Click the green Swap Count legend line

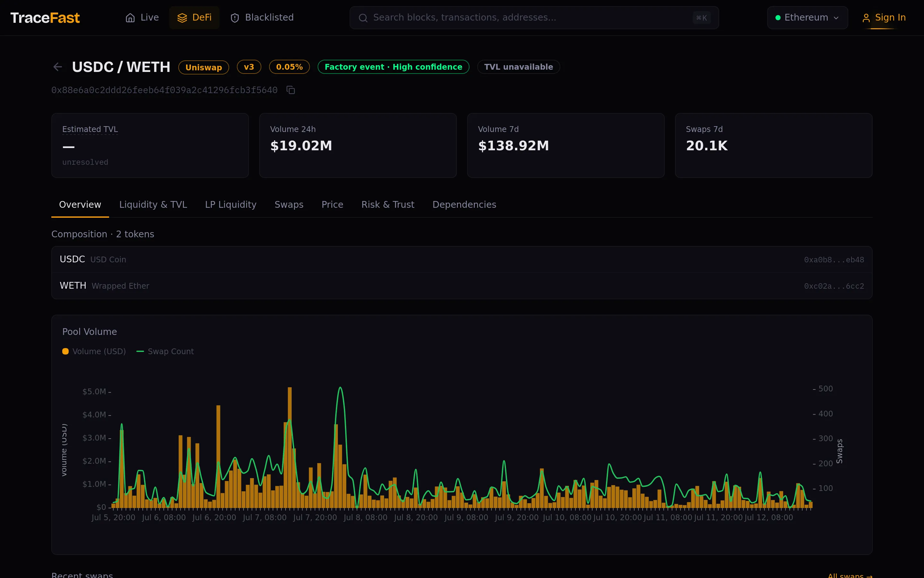[x=140, y=351]
